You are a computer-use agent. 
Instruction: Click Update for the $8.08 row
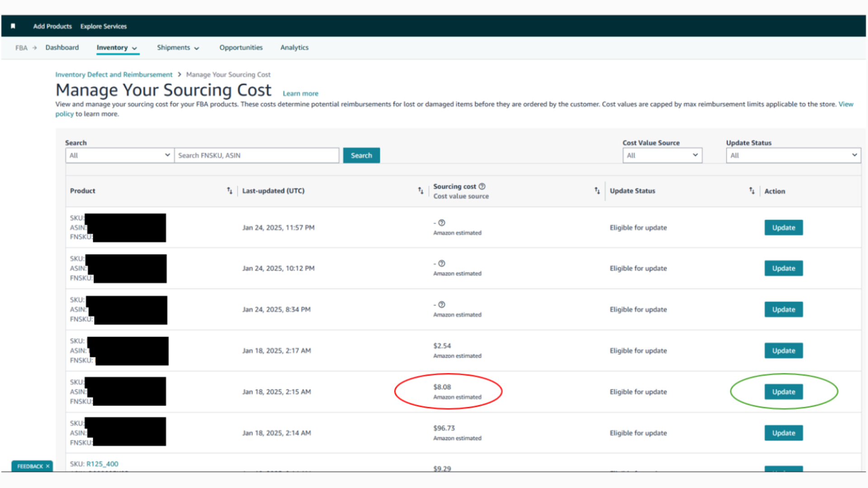click(x=783, y=392)
